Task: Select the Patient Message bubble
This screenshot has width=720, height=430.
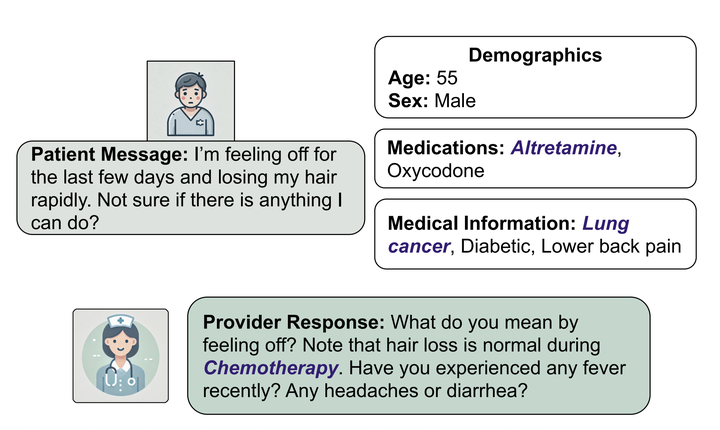Action: tap(191, 188)
